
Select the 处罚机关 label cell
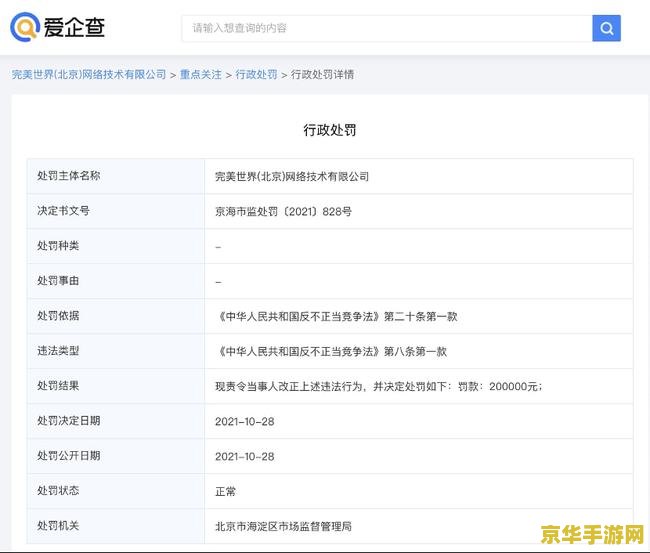(x=116, y=526)
